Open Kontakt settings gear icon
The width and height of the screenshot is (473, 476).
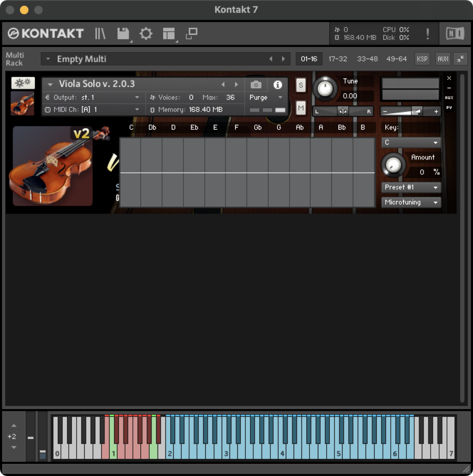146,33
